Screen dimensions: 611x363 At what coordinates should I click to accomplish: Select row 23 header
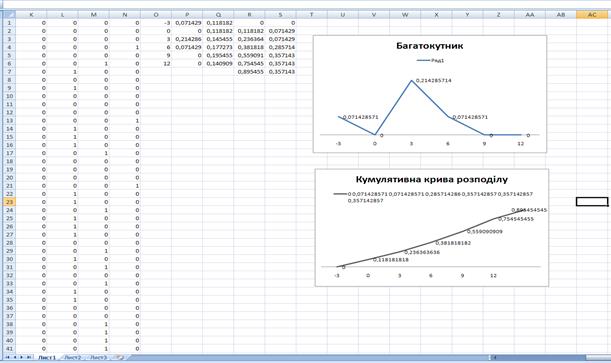click(x=9, y=202)
